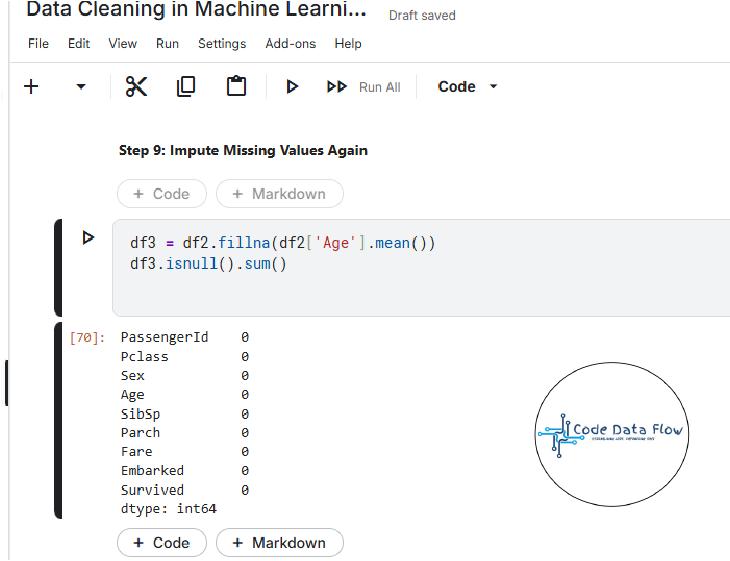This screenshot has height=561, width=730.
Task: Open the File menu
Action: tap(38, 44)
